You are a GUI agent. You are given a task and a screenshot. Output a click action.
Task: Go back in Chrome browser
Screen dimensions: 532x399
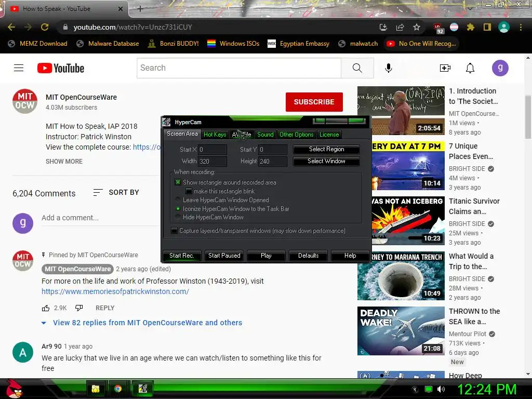point(11,27)
